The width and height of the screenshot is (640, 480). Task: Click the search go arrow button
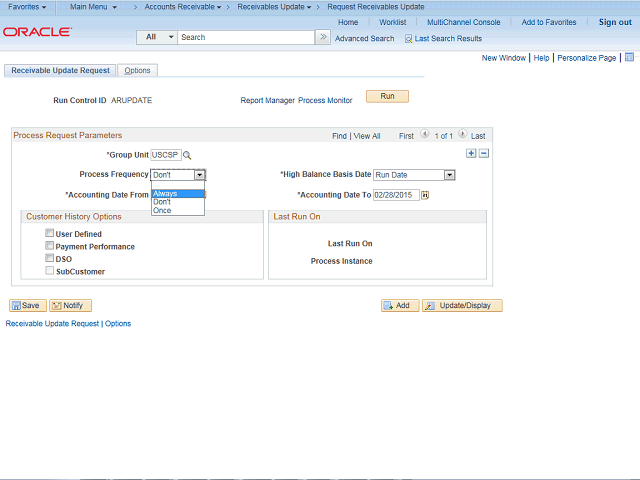(x=323, y=37)
